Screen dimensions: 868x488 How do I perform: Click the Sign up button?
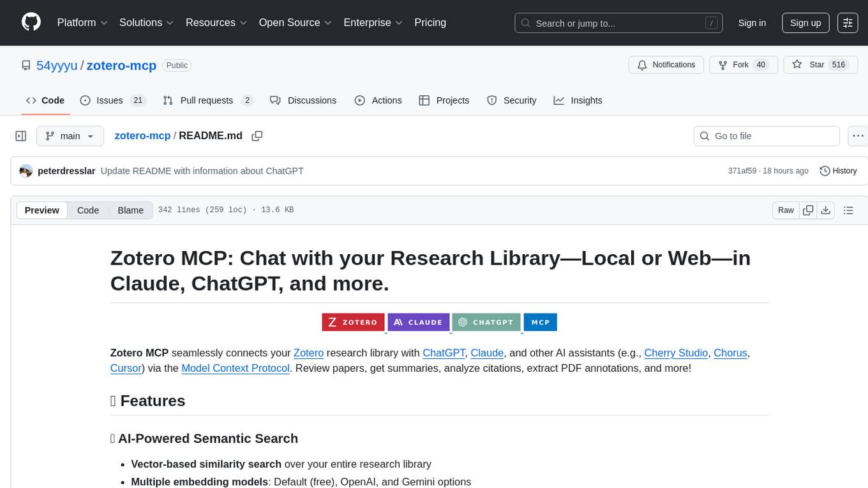805,23
